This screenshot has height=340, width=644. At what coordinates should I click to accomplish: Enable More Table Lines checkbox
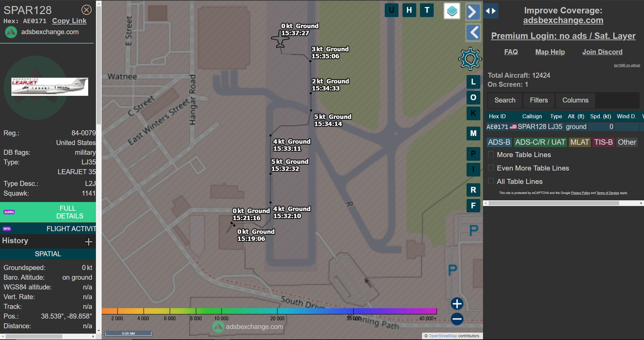click(x=491, y=154)
